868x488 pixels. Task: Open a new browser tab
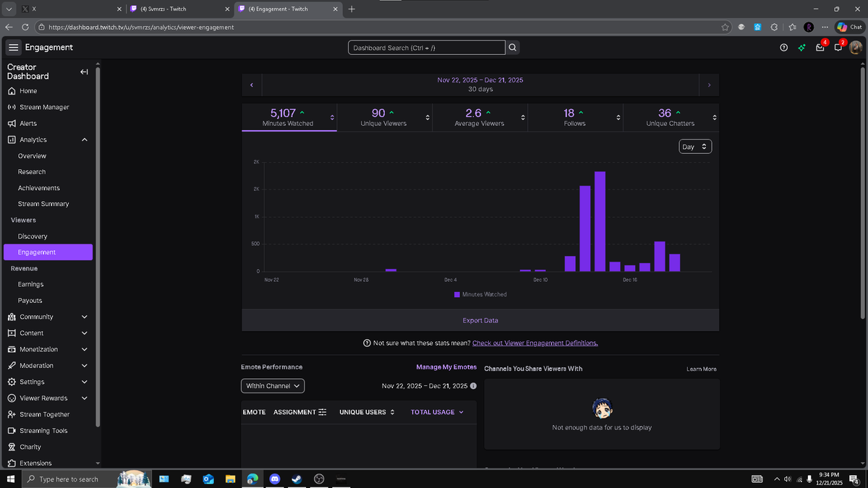pyautogui.click(x=352, y=9)
